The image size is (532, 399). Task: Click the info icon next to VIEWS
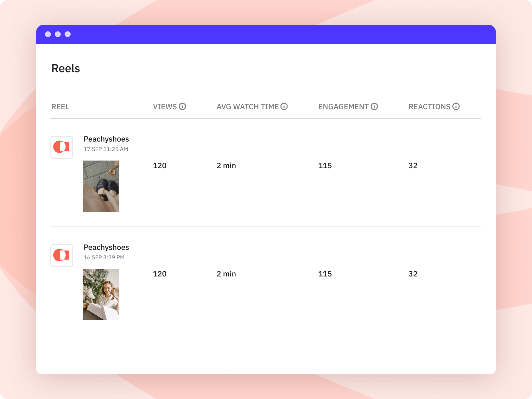click(x=182, y=106)
